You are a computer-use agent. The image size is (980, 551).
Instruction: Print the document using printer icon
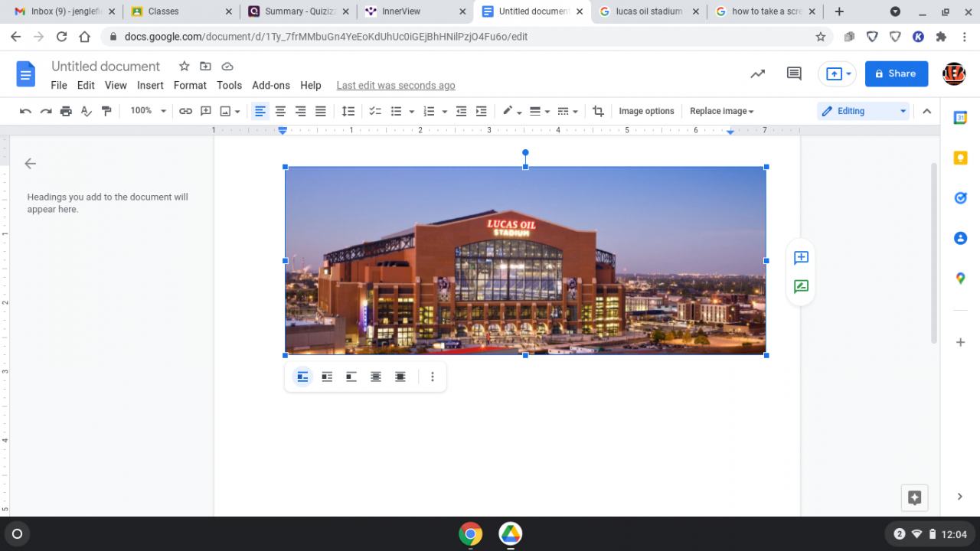pos(66,111)
